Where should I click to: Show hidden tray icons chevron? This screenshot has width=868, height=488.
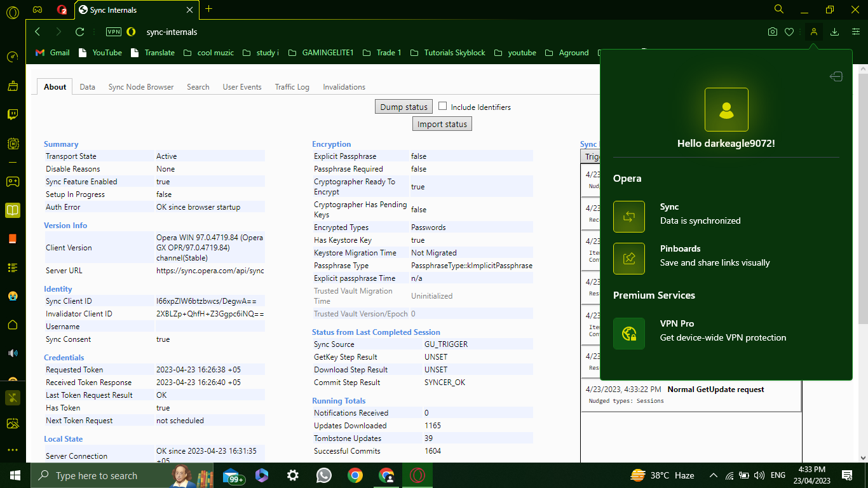click(713, 475)
